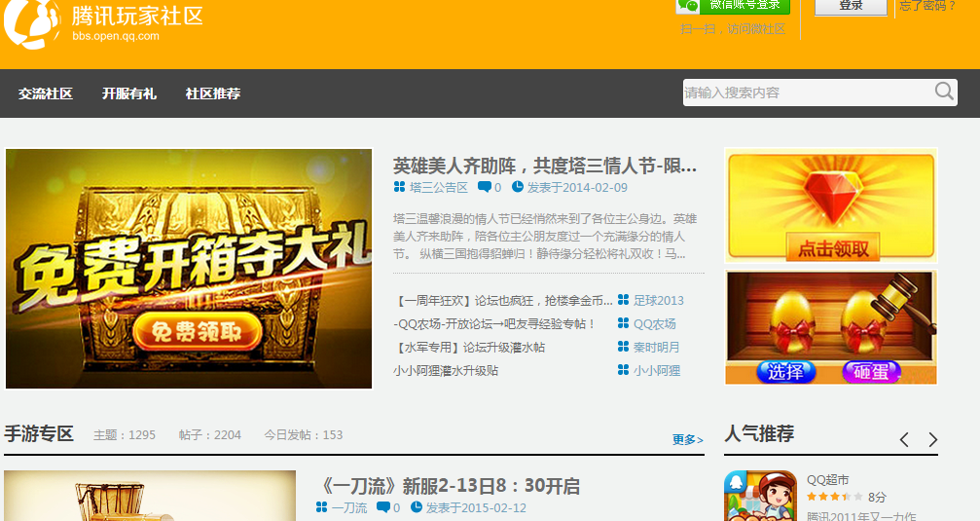Open the 足球2013 forum link
Screen dimensions: 980x521
658,301
